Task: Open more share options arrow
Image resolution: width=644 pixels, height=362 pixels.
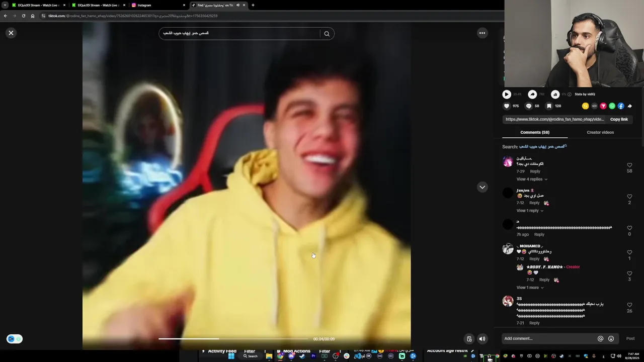Action: click(x=630, y=106)
